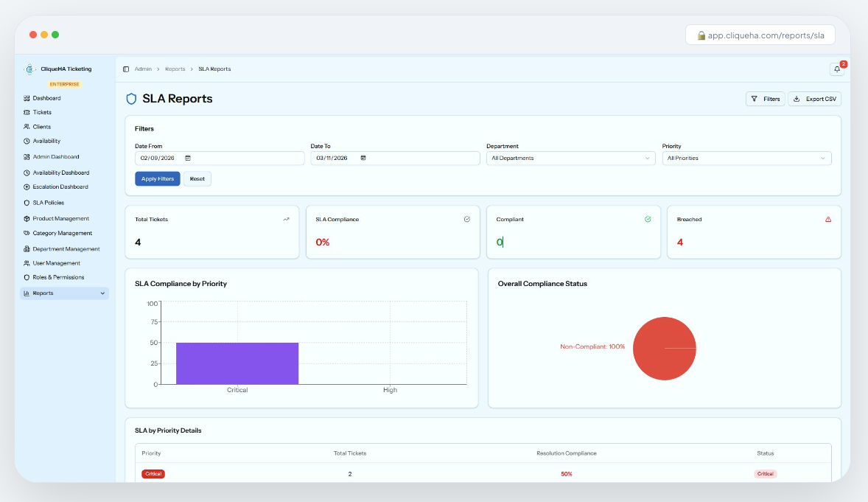Click the Breached warning triangle icon

(828, 220)
